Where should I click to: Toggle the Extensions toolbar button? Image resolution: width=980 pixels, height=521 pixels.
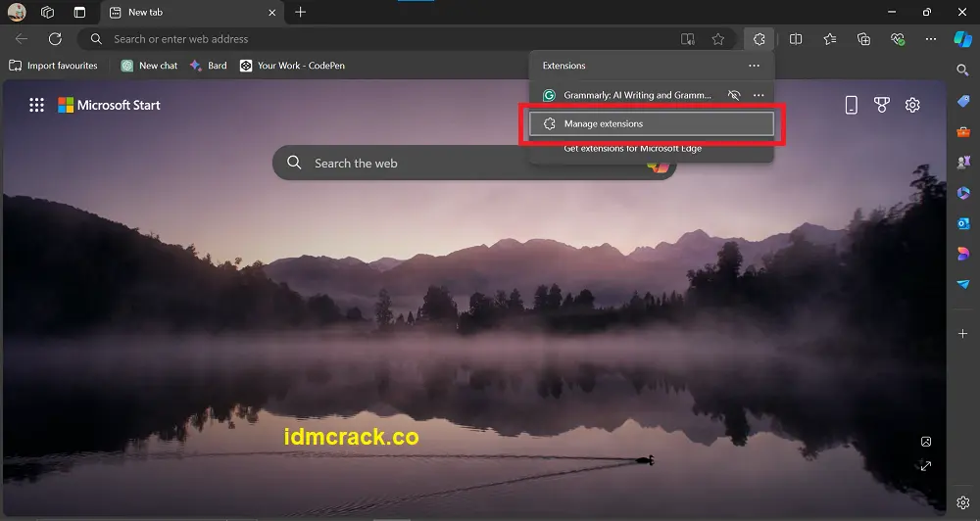tap(759, 39)
